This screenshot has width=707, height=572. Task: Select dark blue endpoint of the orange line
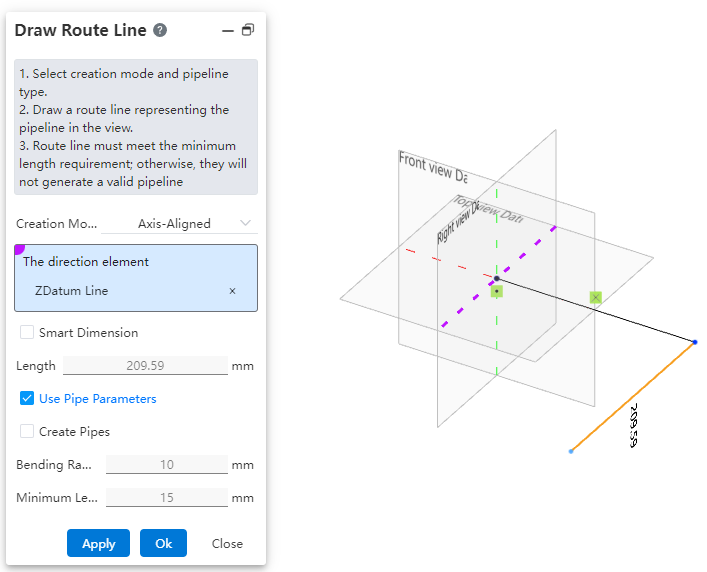(x=695, y=342)
